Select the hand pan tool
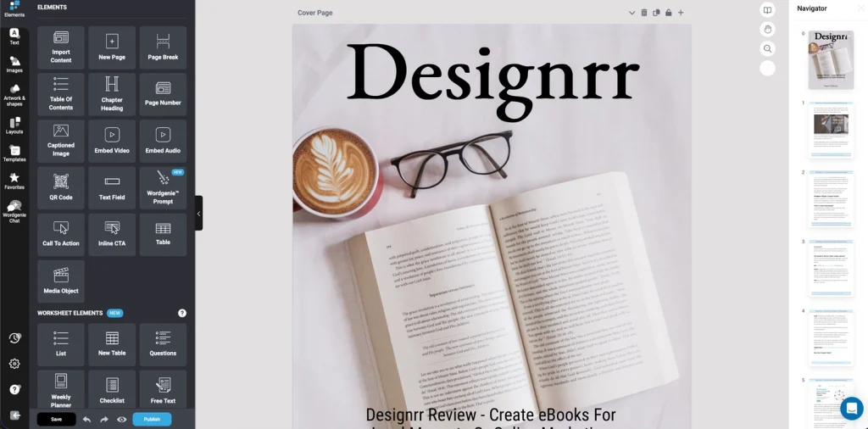 click(x=767, y=30)
